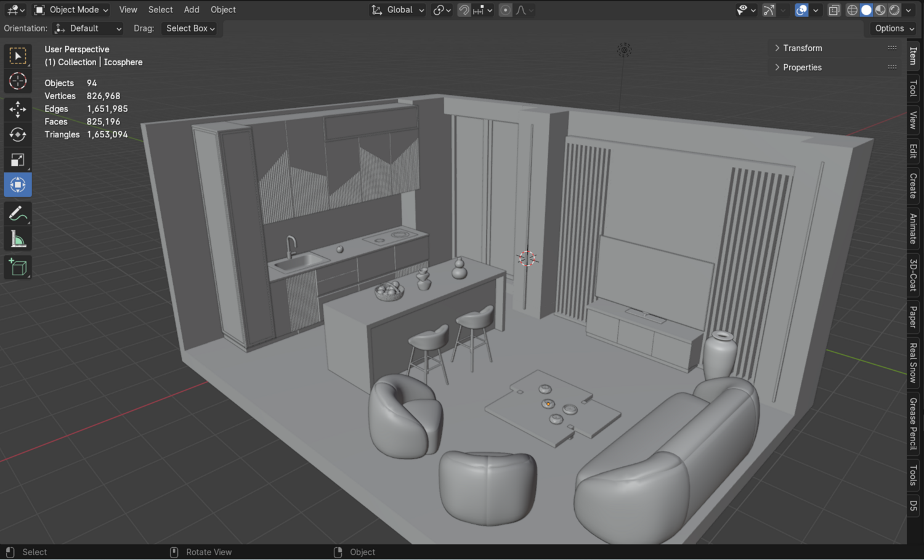
Task: Open the editor type dropdown
Action: tap(15, 10)
